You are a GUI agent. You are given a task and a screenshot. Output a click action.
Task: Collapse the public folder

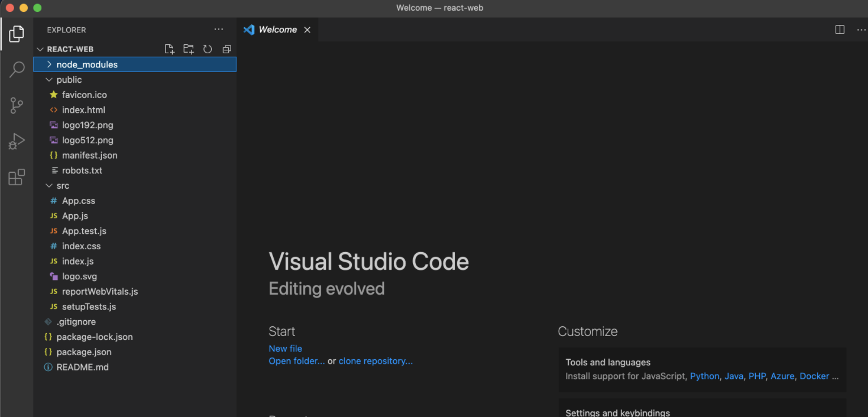[135, 80]
